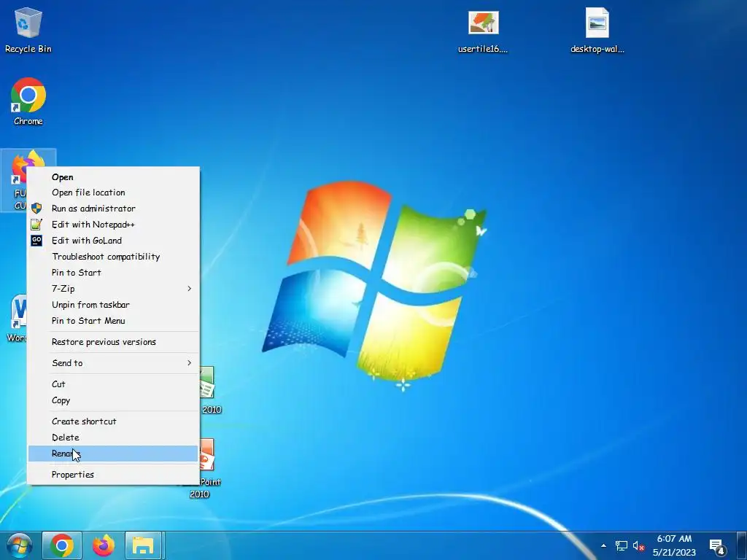Open the Action Center notifications icon

717,546
